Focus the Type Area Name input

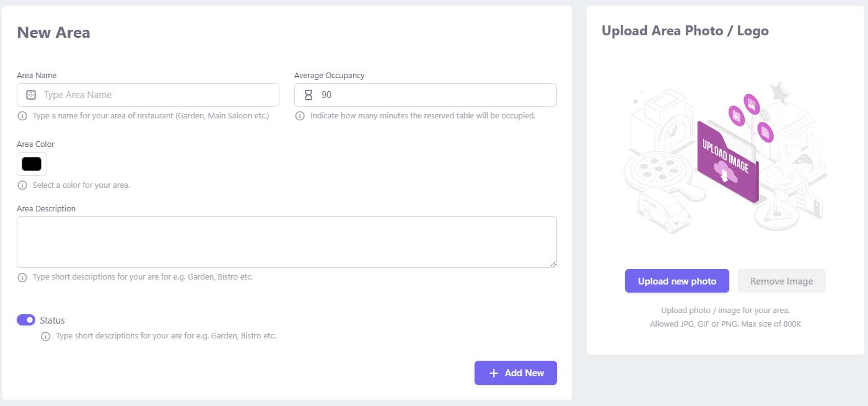148,95
